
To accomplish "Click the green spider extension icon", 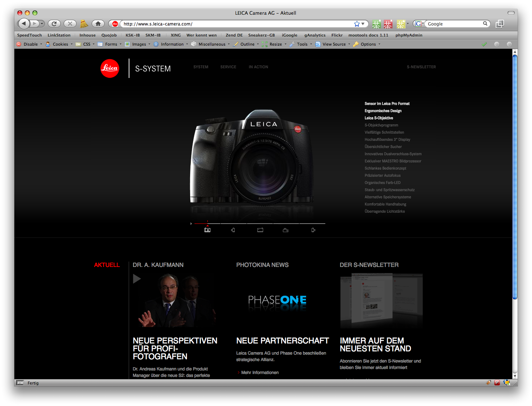I will coord(376,24).
